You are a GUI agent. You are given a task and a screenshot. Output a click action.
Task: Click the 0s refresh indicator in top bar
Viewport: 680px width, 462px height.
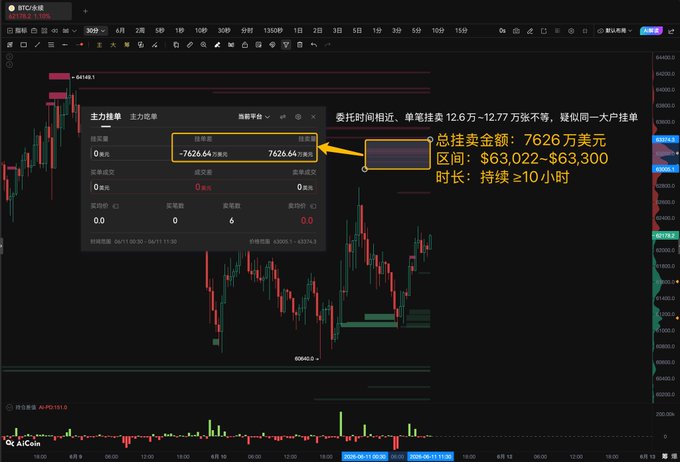[502, 31]
